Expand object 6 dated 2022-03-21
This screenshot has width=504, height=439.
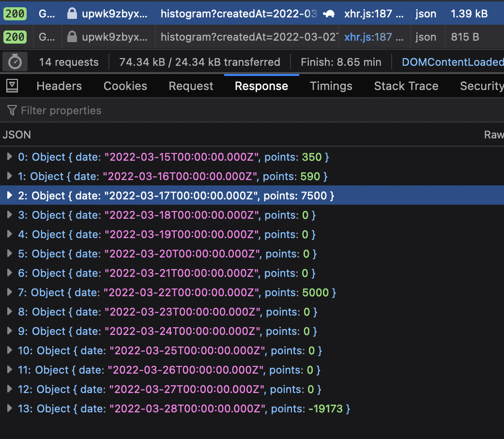pyautogui.click(x=9, y=272)
